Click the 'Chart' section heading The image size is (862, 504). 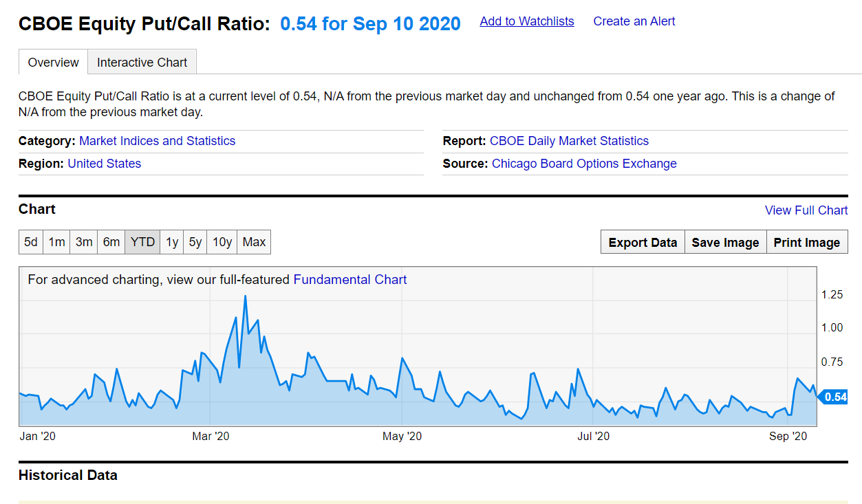[x=37, y=209]
